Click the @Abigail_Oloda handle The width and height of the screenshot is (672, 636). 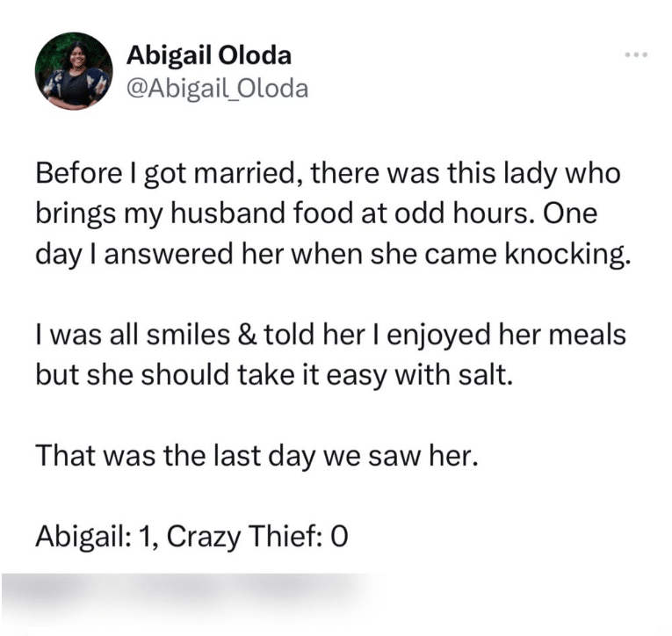point(218,89)
